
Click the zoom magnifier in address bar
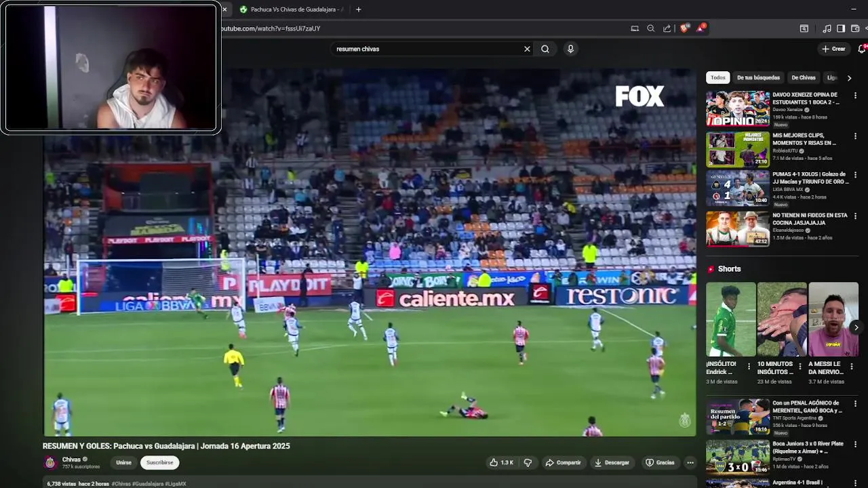coord(651,28)
